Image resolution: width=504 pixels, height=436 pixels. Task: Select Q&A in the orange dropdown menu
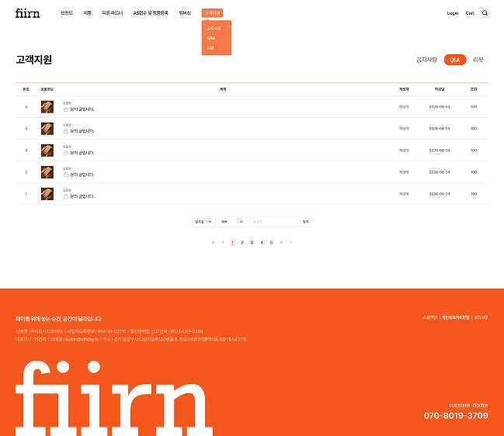point(211,38)
